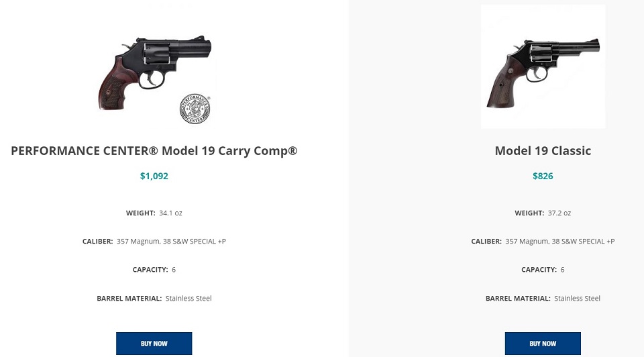The image size is (644, 357).
Task: Click the $826 price
Action: (x=543, y=176)
